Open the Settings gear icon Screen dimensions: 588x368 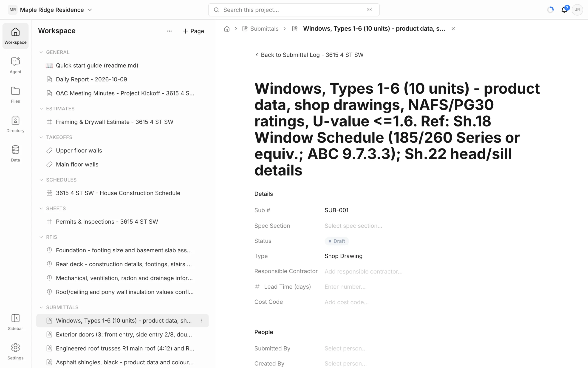15,351
